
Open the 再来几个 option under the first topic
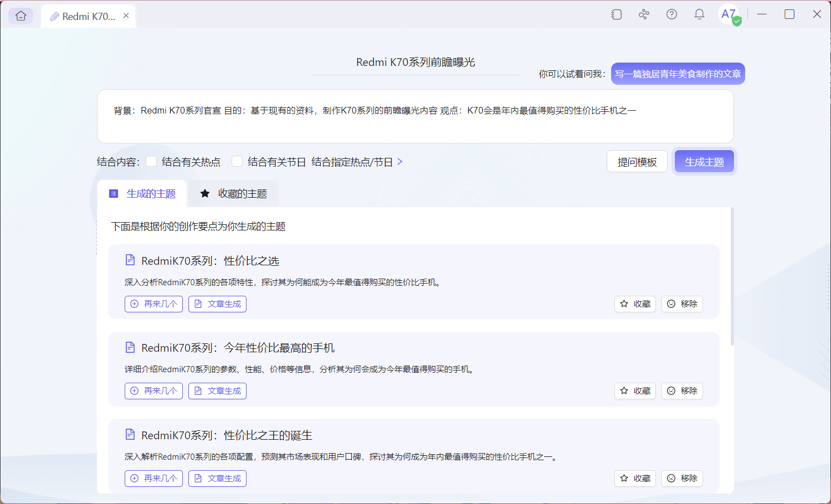153,304
